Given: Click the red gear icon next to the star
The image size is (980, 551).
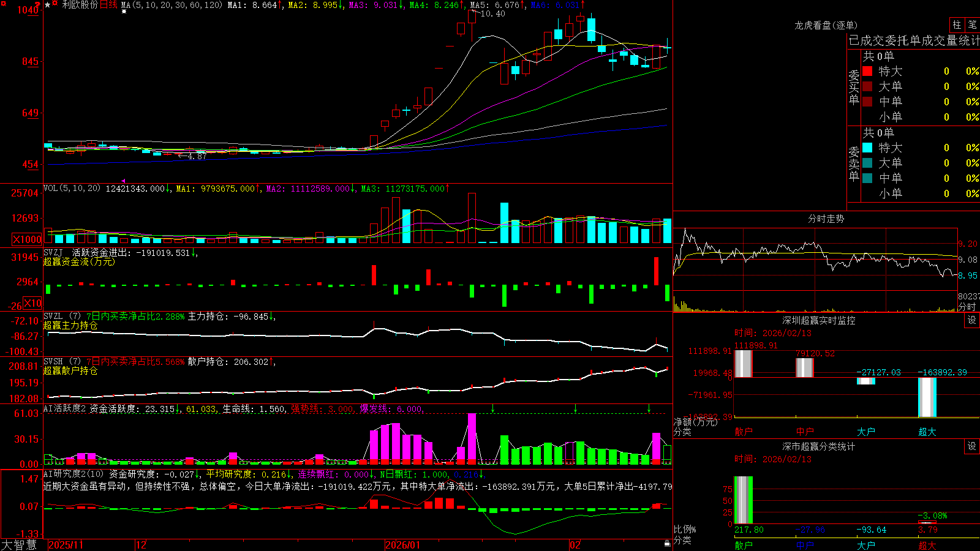Looking at the screenshot, I should point(55,4).
